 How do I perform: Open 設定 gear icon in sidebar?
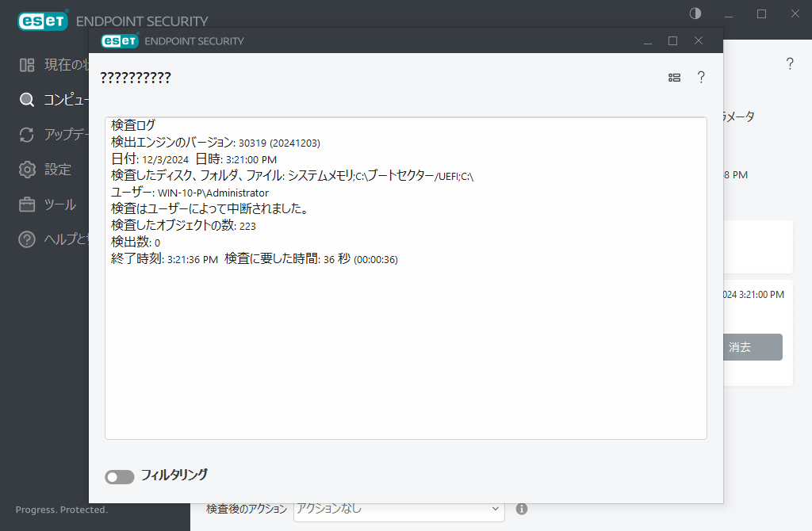coord(26,169)
